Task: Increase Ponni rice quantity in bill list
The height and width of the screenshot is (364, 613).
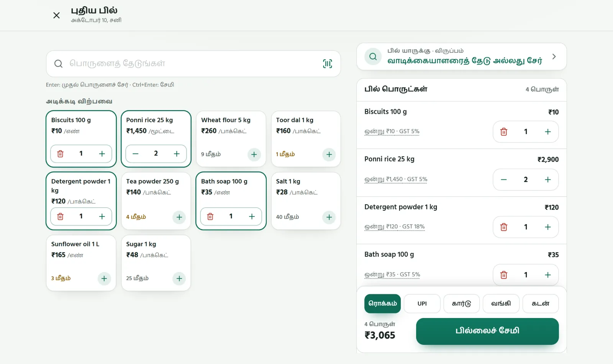Action: click(548, 180)
